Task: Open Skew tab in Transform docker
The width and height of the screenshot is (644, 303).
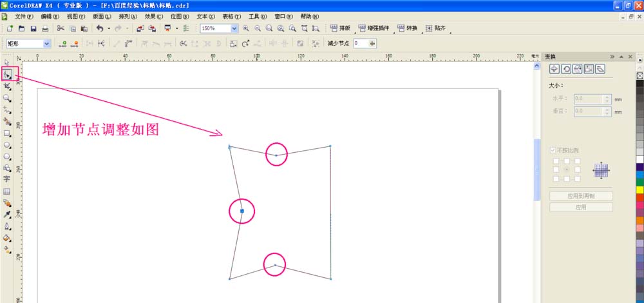Action: point(600,68)
